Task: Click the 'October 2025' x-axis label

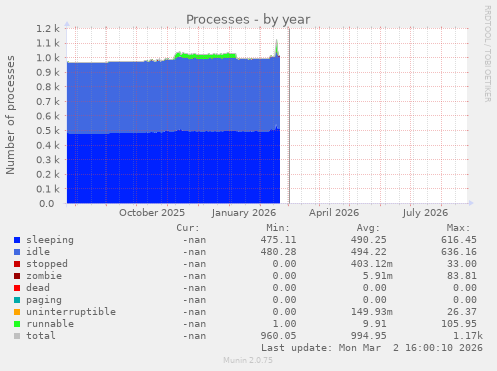Action: click(152, 213)
